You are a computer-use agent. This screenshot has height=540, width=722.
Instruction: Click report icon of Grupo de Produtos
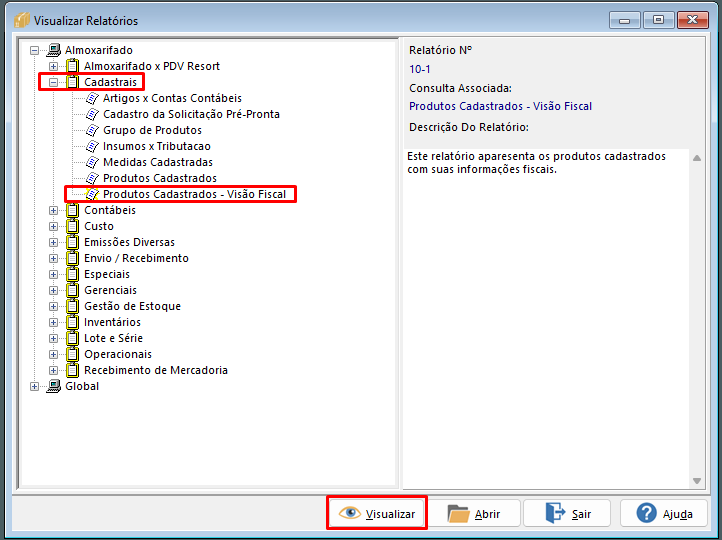(93, 130)
